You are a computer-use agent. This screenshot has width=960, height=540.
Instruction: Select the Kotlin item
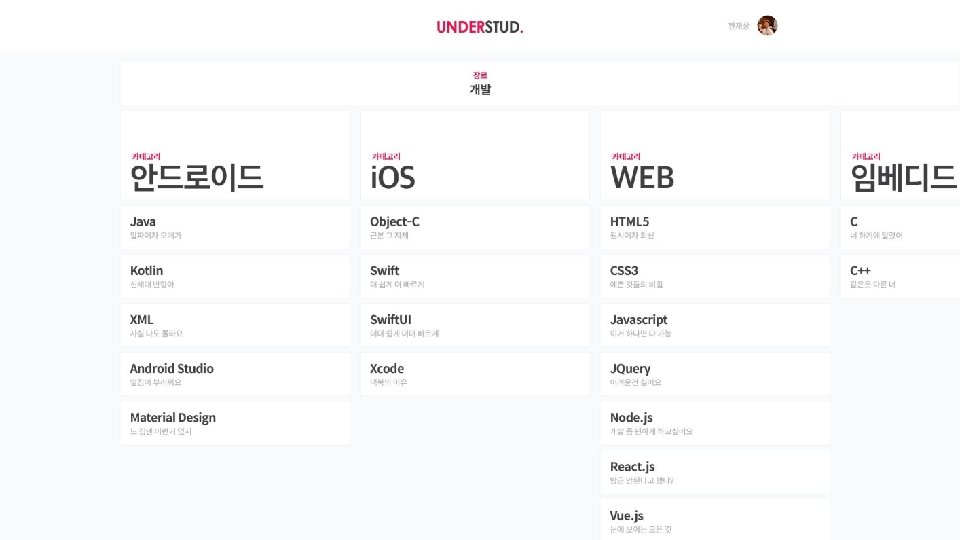point(235,276)
